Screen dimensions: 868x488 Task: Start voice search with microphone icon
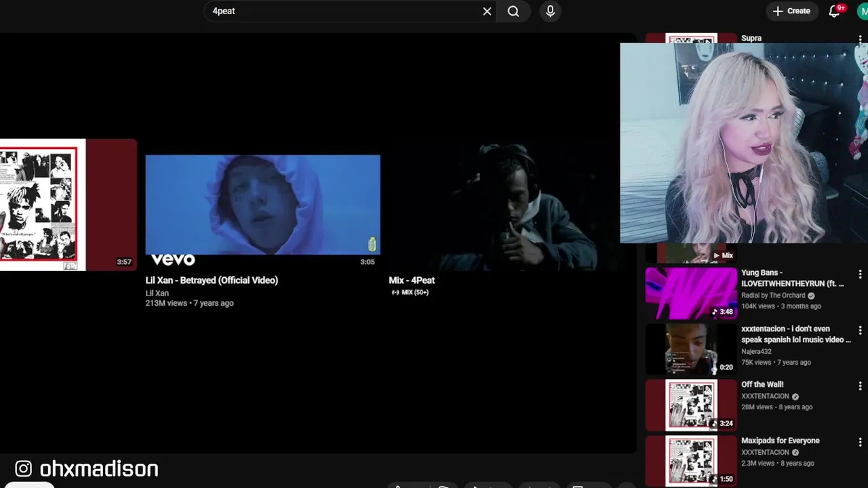[x=550, y=11]
